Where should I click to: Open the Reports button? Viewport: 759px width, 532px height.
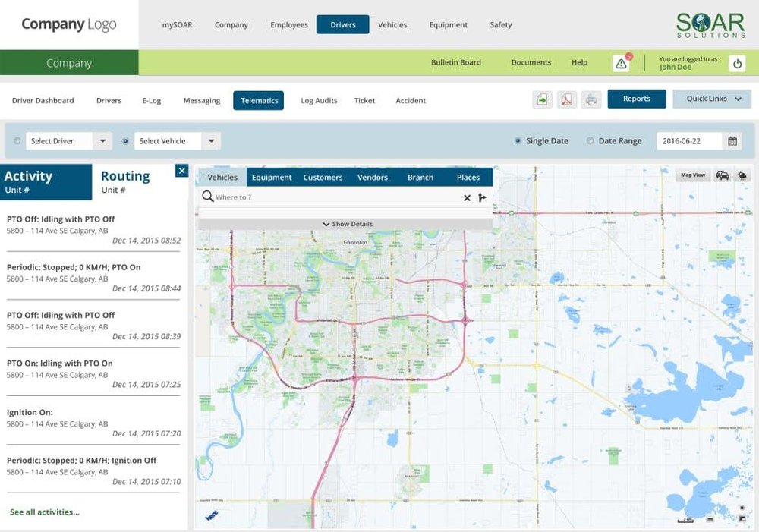(637, 99)
